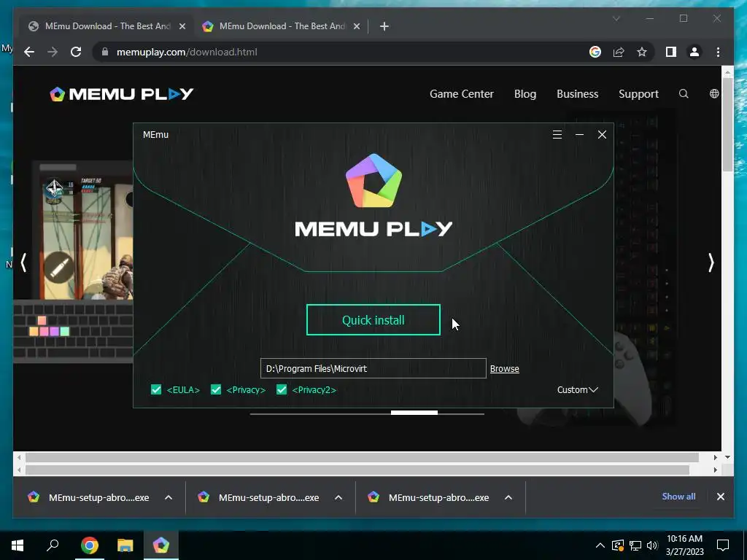Open Chrome tab search chevron
Screen dimensions: 747x560
[616, 18]
